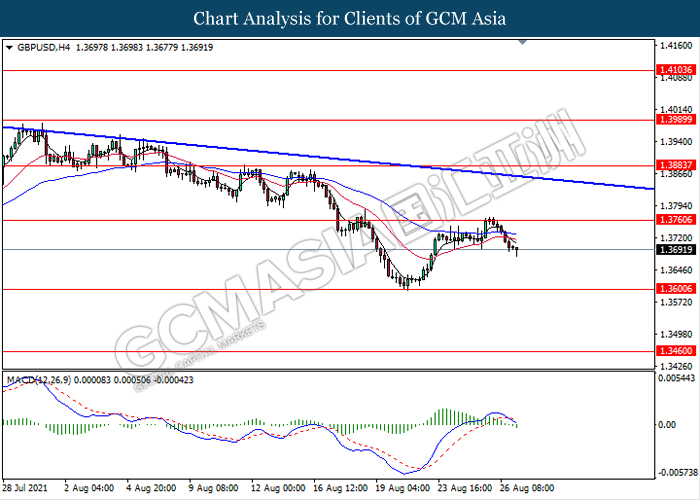Click the triangle arrow beside GBPUSD,H4

tap(9, 47)
